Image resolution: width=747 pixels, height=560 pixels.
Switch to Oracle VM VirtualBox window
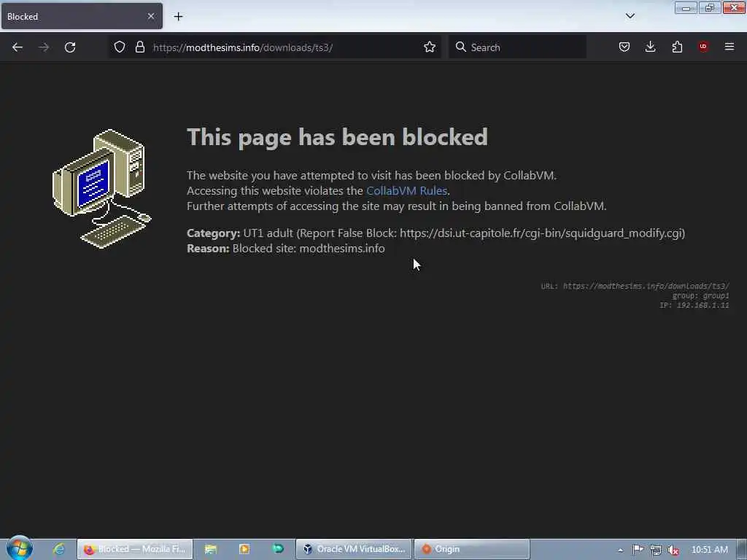[x=354, y=549]
